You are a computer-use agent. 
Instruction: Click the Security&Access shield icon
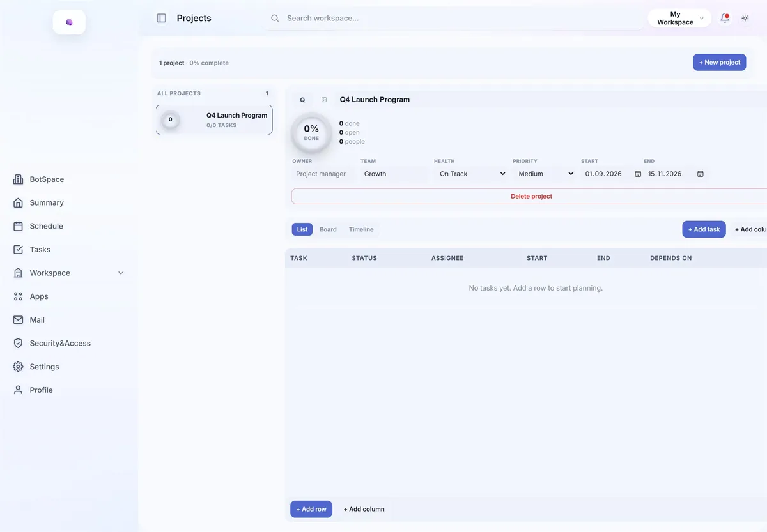click(x=18, y=344)
